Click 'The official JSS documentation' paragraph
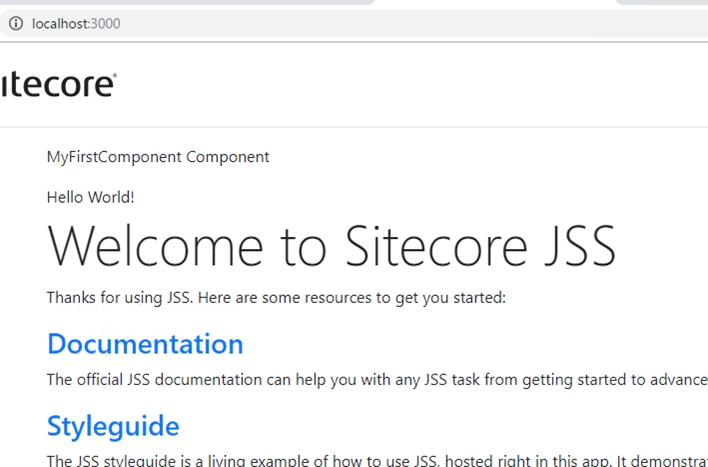 pyautogui.click(x=377, y=380)
